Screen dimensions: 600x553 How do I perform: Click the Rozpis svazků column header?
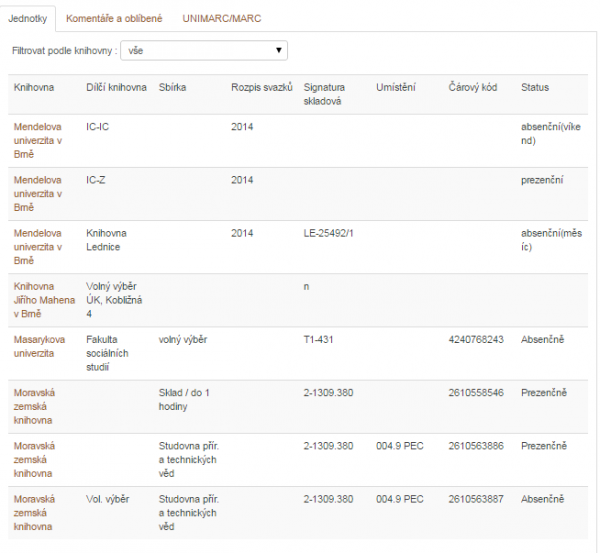click(x=261, y=88)
